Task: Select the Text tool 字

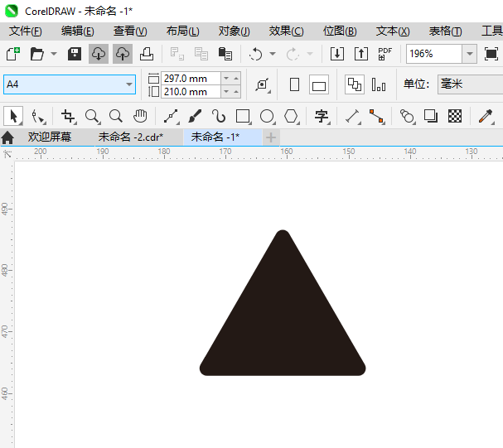Action: [x=322, y=116]
